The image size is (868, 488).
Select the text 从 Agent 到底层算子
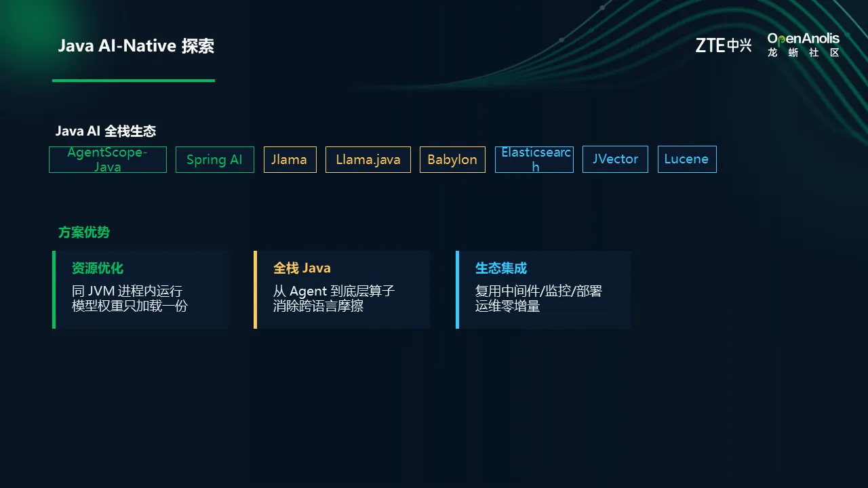tap(334, 291)
